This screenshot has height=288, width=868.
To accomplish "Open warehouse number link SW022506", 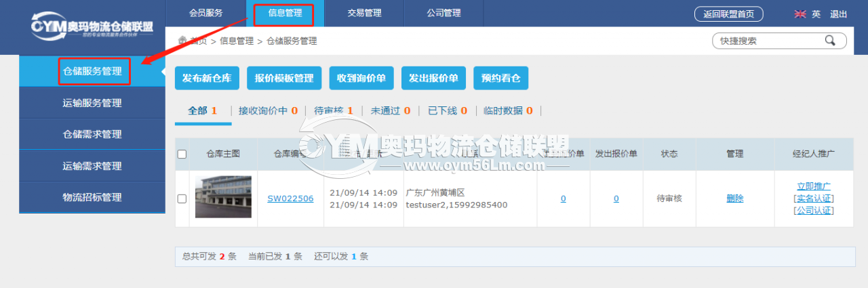I will [x=290, y=199].
